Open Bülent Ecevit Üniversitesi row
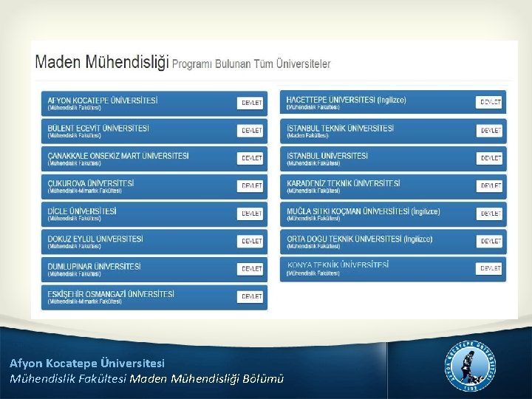This screenshot has height=399, width=532. tap(154, 132)
